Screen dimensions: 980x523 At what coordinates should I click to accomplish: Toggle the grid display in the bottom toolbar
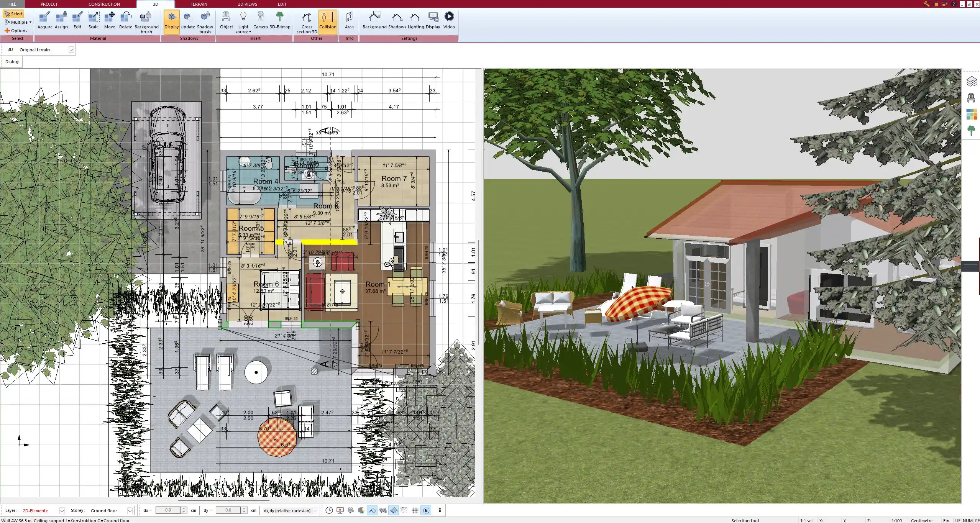pos(415,510)
